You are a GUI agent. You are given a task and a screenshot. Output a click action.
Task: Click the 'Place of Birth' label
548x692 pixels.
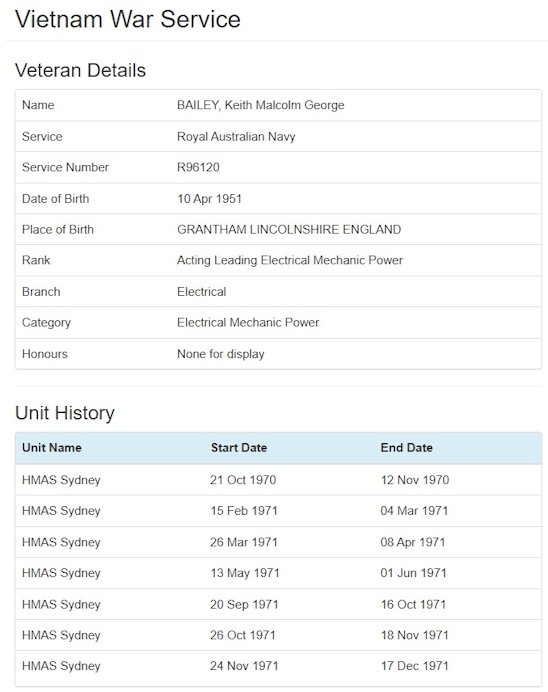tap(58, 229)
